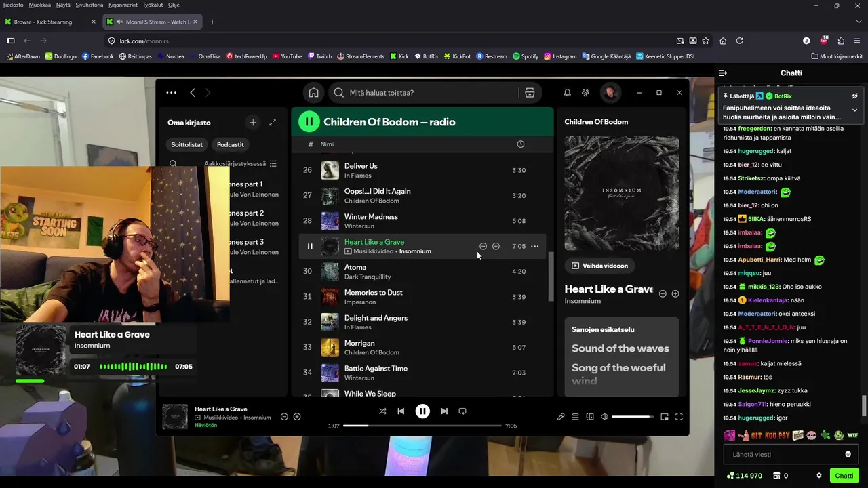Toggle repeat mode in player bar
Image resolution: width=868 pixels, height=488 pixels.
pyautogui.click(x=462, y=411)
